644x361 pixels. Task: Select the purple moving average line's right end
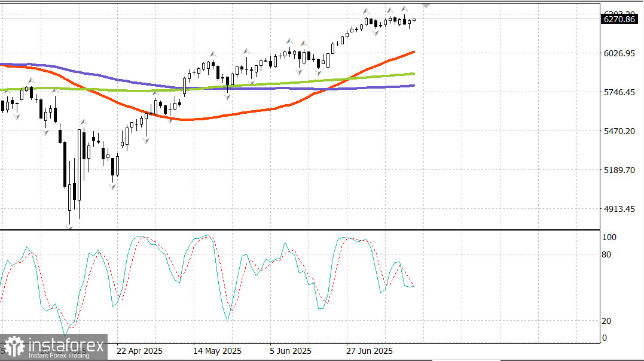413,86
